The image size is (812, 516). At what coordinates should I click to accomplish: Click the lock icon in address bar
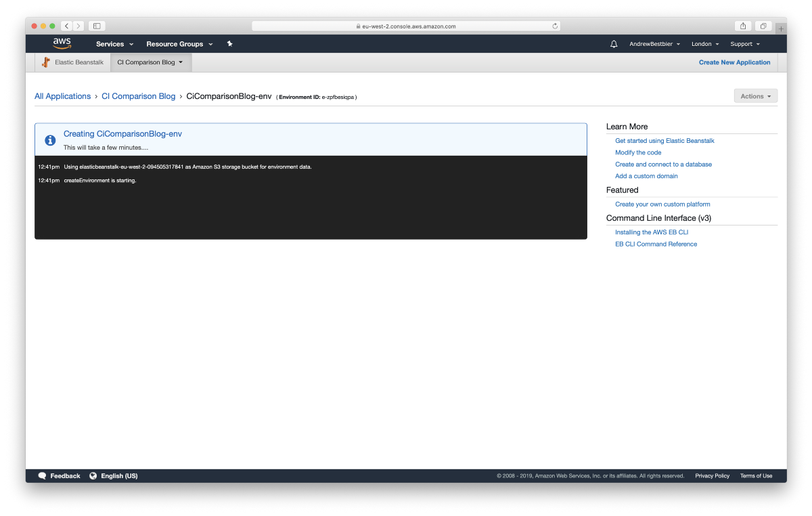click(359, 26)
